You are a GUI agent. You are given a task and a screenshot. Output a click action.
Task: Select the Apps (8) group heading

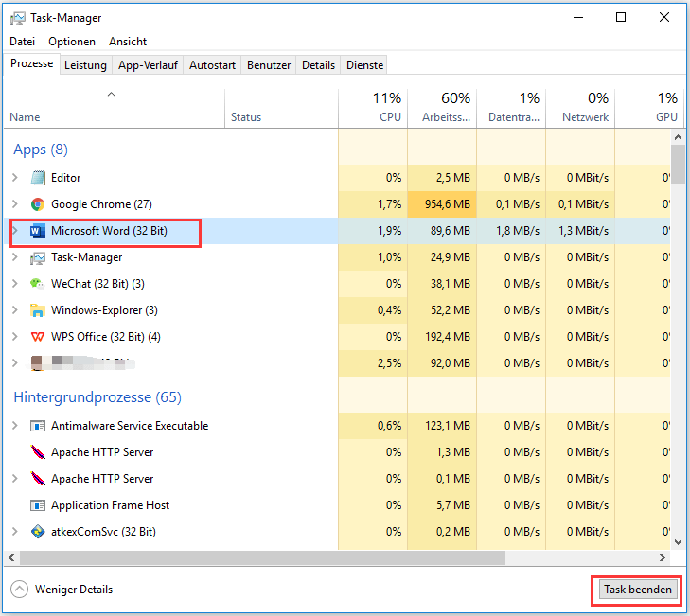pos(41,150)
